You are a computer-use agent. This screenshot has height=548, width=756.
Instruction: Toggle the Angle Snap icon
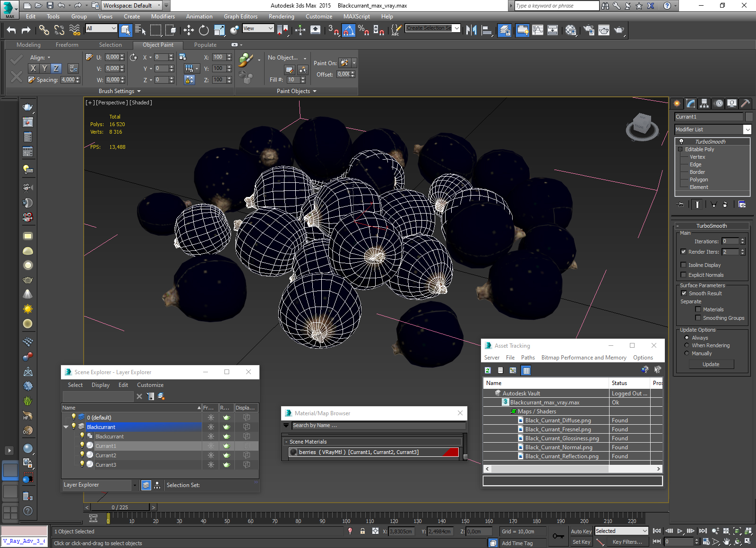(348, 30)
